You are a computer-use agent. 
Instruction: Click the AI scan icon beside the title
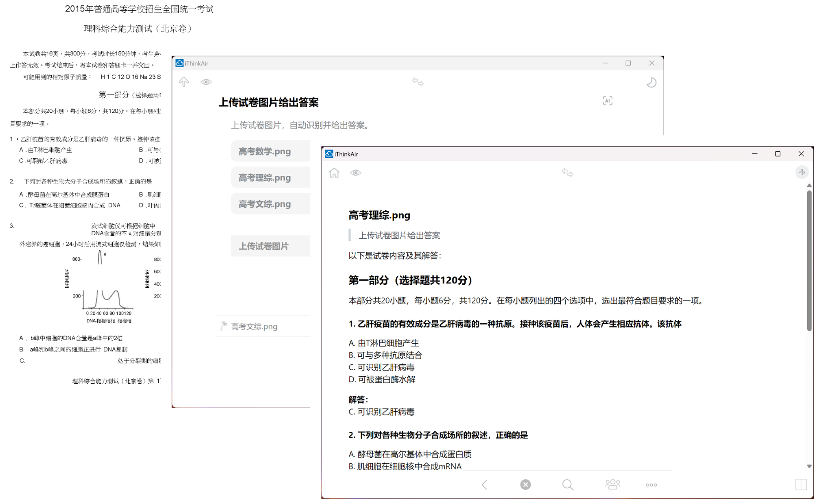607,101
